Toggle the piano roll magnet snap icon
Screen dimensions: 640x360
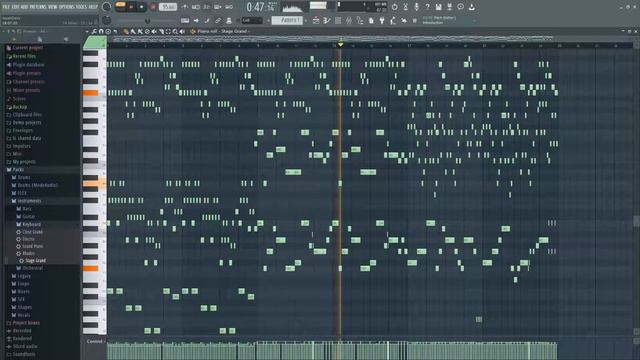pyautogui.click(x=101, y=31)
